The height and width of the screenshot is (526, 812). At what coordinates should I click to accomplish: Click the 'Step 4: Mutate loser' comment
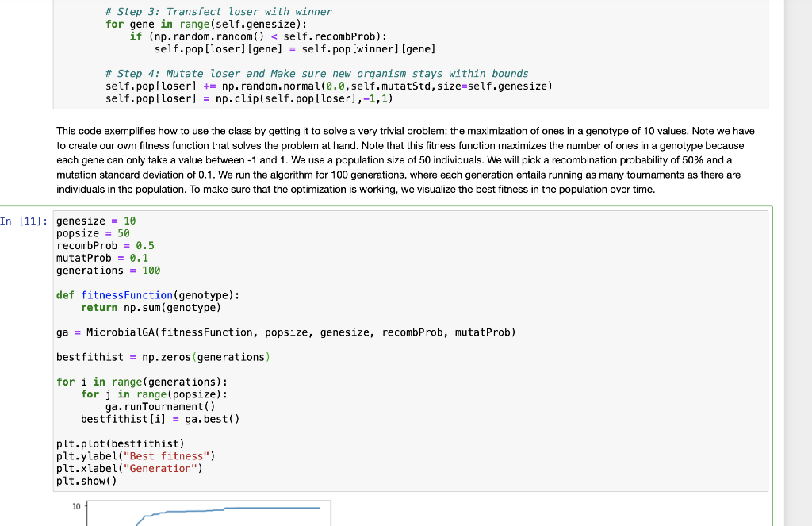[x=317, y=74]
